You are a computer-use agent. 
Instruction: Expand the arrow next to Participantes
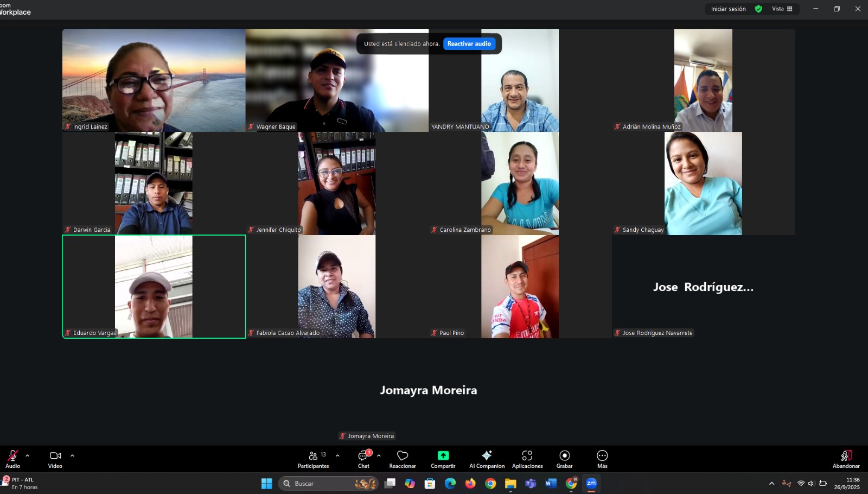[x=337, y=455]
